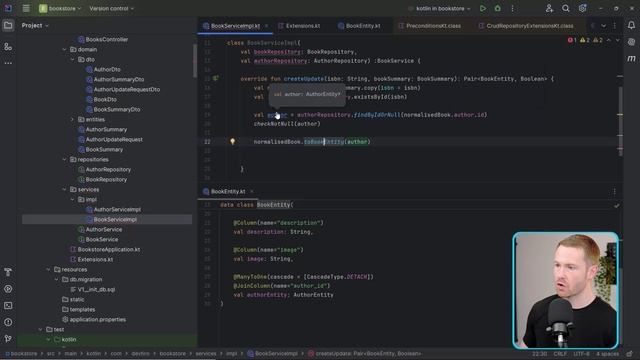Open BooksController in project tree
The width and height of the screenshot is (640, 360).
point(103,40)
